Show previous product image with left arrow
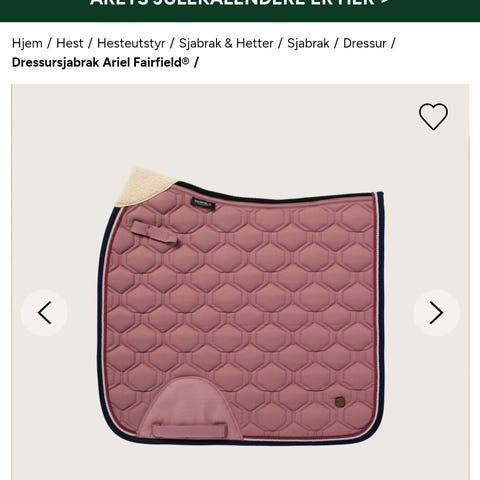Image resolution: width=480 pixels, height=480 pixels. click(44, 313)
